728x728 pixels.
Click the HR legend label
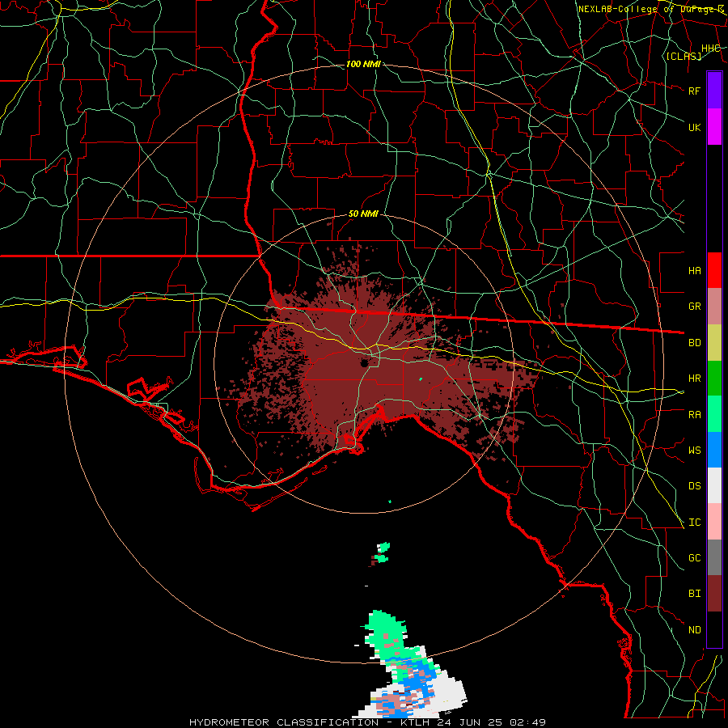[x=694, y=379]
